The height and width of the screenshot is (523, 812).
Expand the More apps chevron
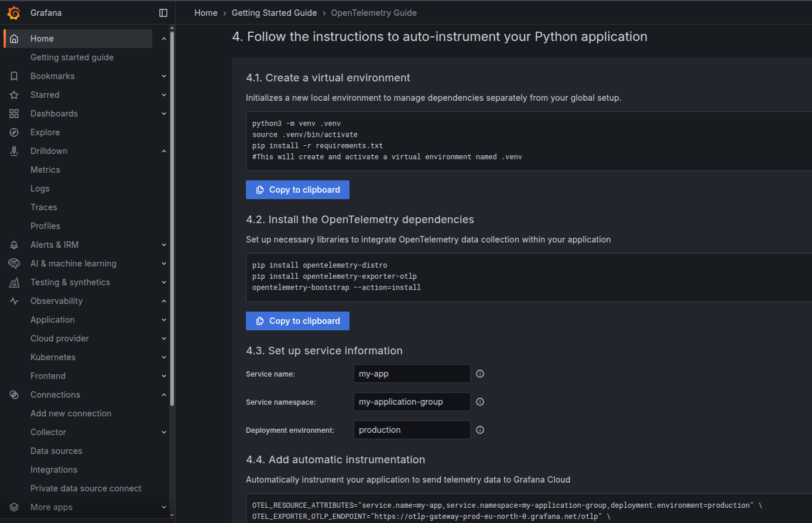click(x=164, y=507)
